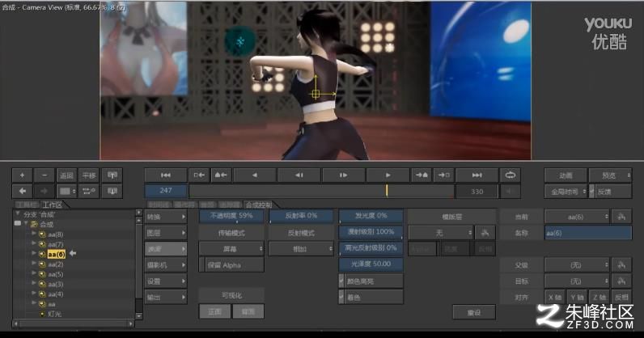Toggle the Z 轴 alignment button
Viewport: 644px width, 338px height.
pos(600,297)
